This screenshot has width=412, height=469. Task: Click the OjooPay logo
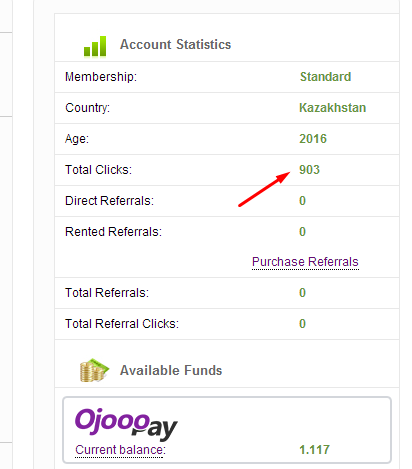tap(126, 424)
